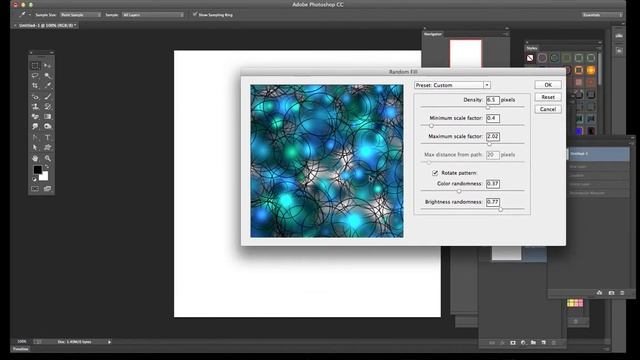Select the Blur tool
This screenshot has height=360, width=640.
click(35, 127)
